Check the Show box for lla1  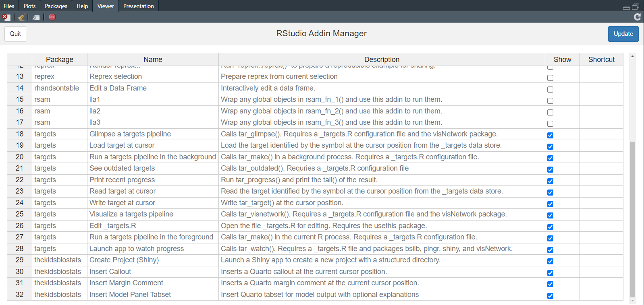550,101
